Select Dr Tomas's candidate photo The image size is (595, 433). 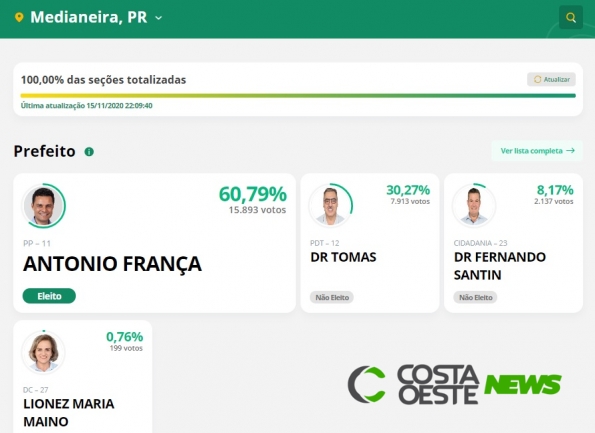pyautogui.click(x=330, y=205)
